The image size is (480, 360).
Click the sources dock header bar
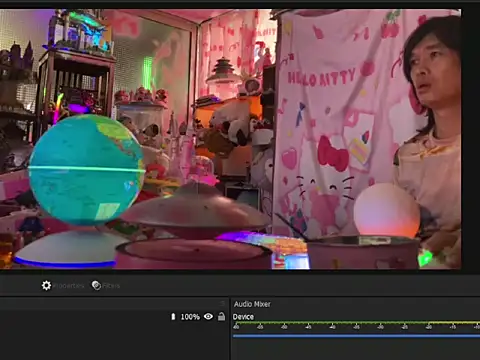coord(114,304)
